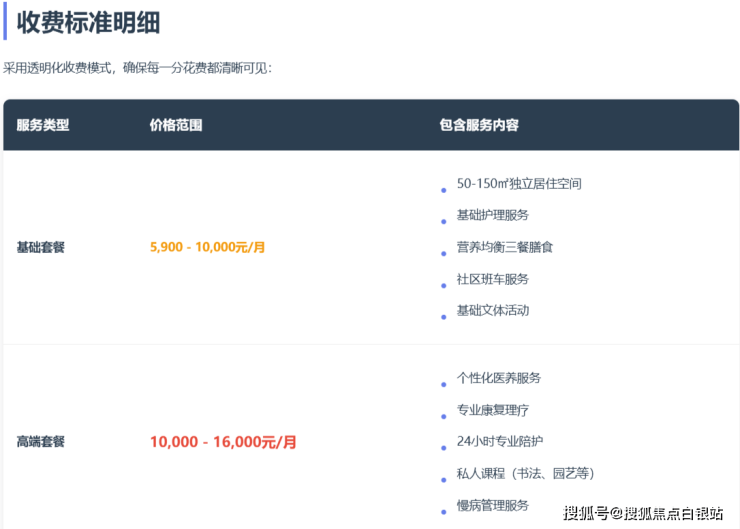This screenshot has width=740, height=529.
Task: Select the 高端套餐 row label
Action: coord(41,441)
